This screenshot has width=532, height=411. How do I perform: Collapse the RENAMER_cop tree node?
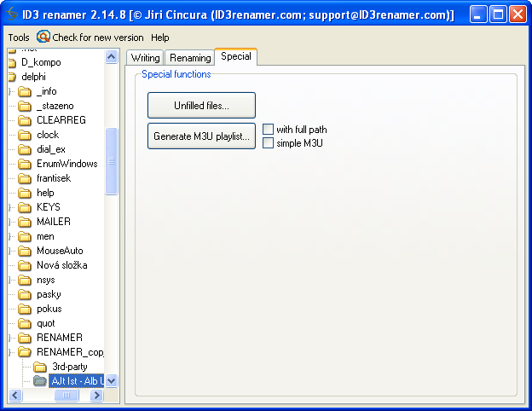[10, 352]
